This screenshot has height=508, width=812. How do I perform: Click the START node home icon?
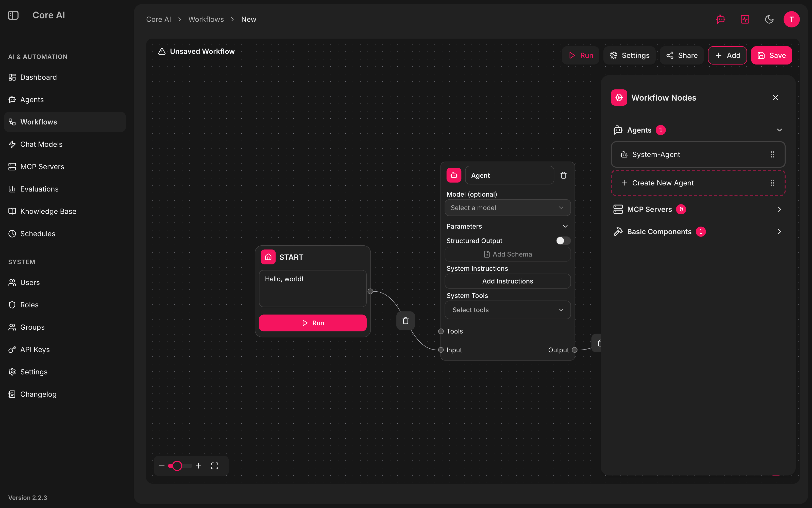[x=268, y=257]
